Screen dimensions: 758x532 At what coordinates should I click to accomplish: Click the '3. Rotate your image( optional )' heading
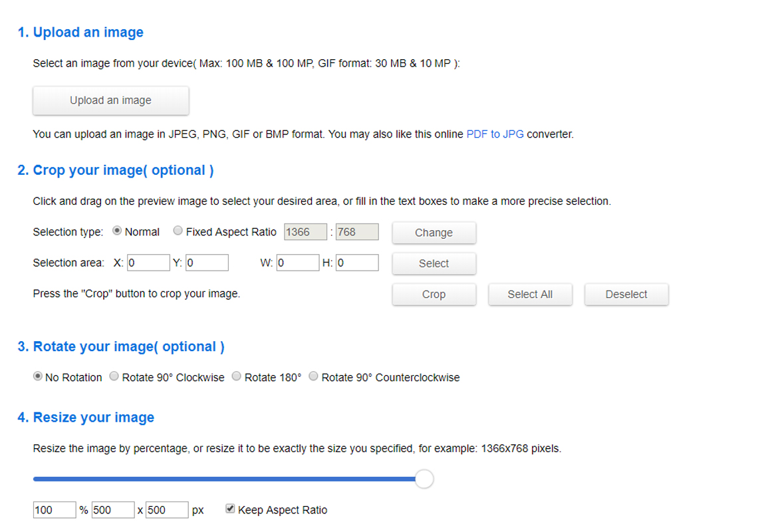click(x=121, y=346)
